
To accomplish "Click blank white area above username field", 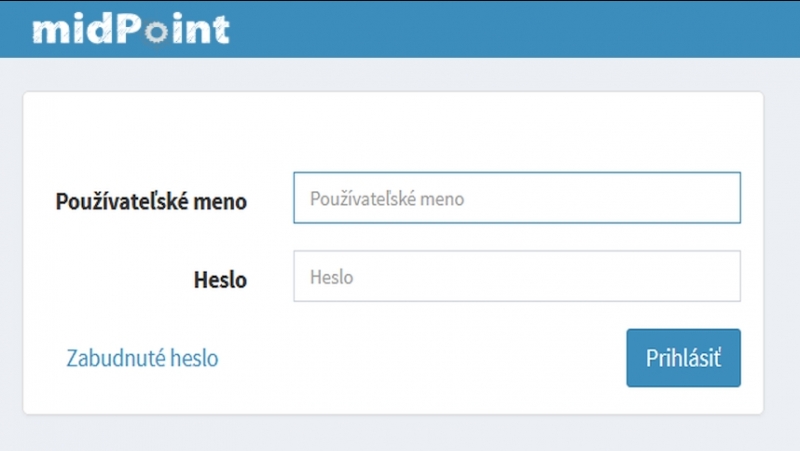I will pyautogui.click(x=393, y=133).
